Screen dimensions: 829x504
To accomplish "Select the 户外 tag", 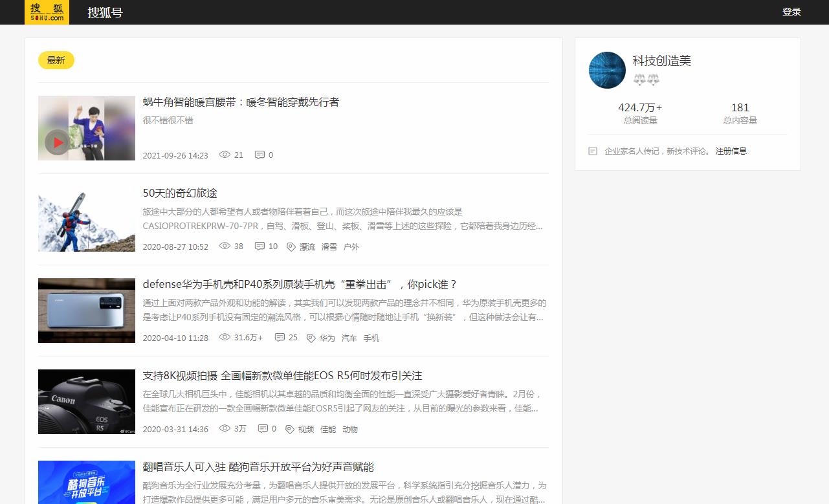I will click(351, 247).
